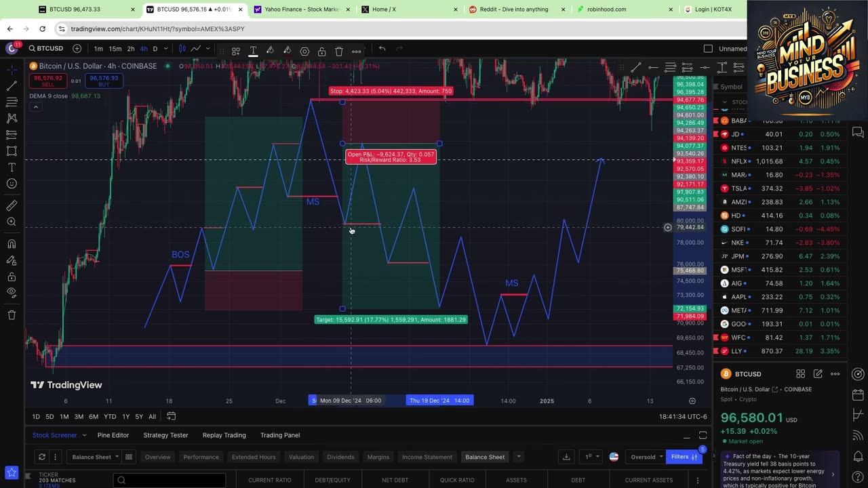
Task: Toggle the lock all drawings icon in sidebar
Action: tap(12, 277)
